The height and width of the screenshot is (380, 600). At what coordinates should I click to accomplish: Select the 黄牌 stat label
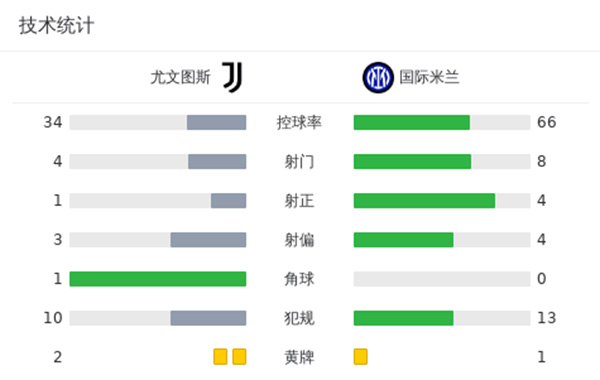click(x=299, y=357)
